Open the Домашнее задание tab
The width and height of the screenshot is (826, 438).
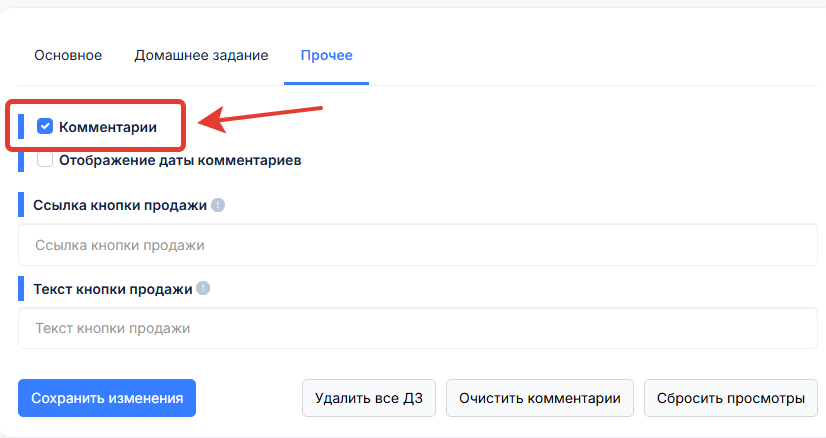pos(201,55)
